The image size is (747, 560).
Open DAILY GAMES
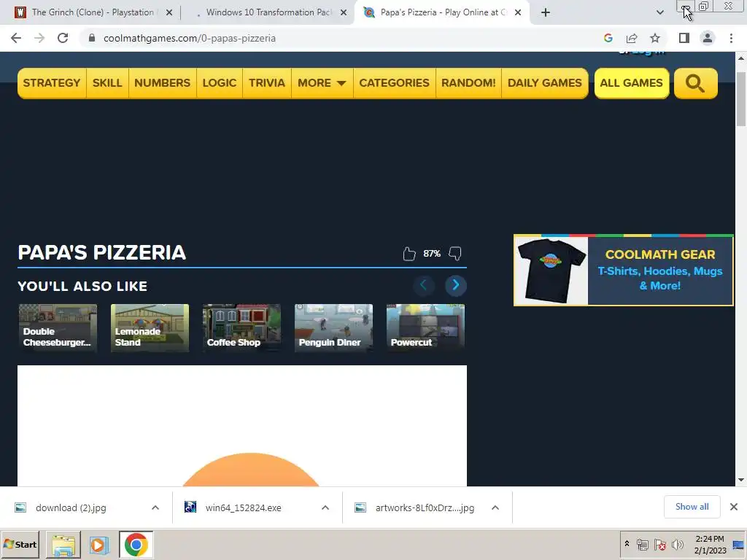click(x=544, y=83)
